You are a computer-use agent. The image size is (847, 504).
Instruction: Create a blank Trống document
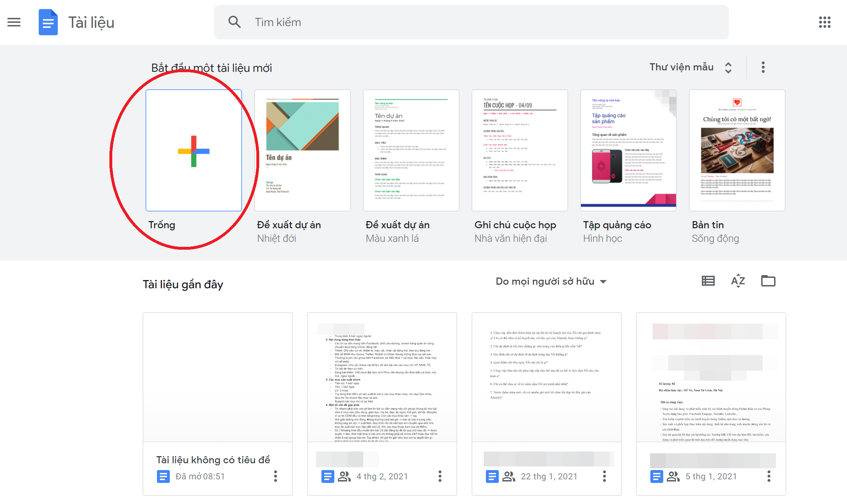click(194, 150)
